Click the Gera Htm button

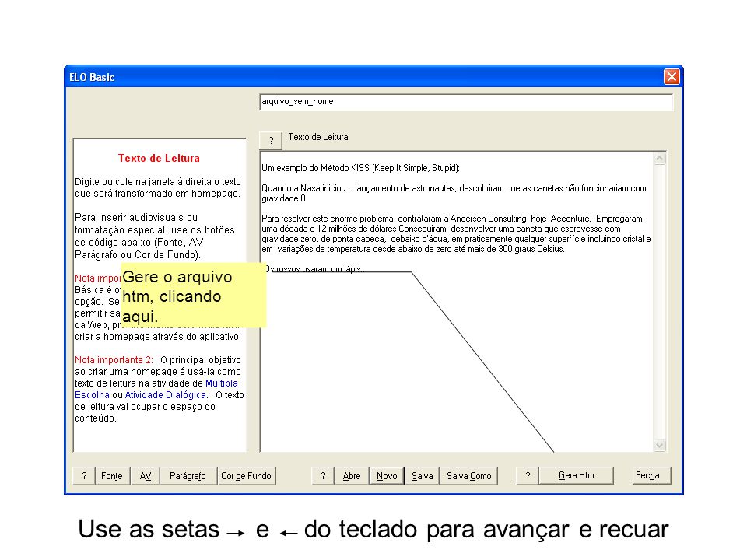coord(576,475)
